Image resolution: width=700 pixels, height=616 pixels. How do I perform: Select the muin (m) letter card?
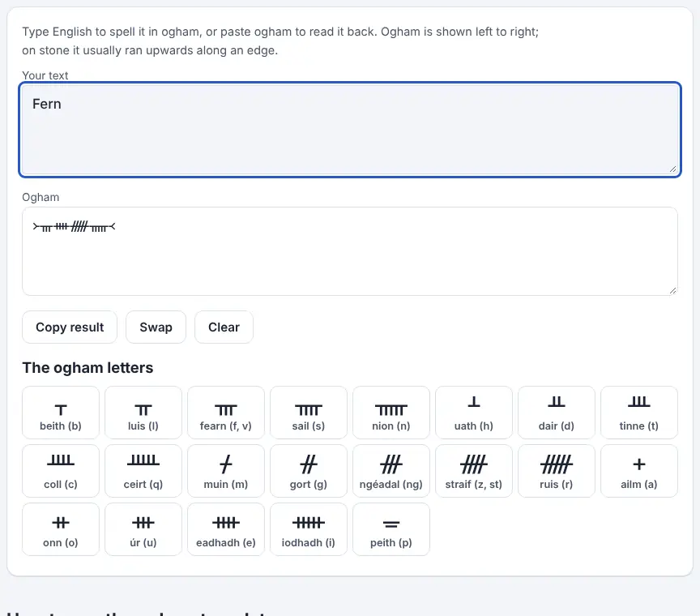point(226,471)
